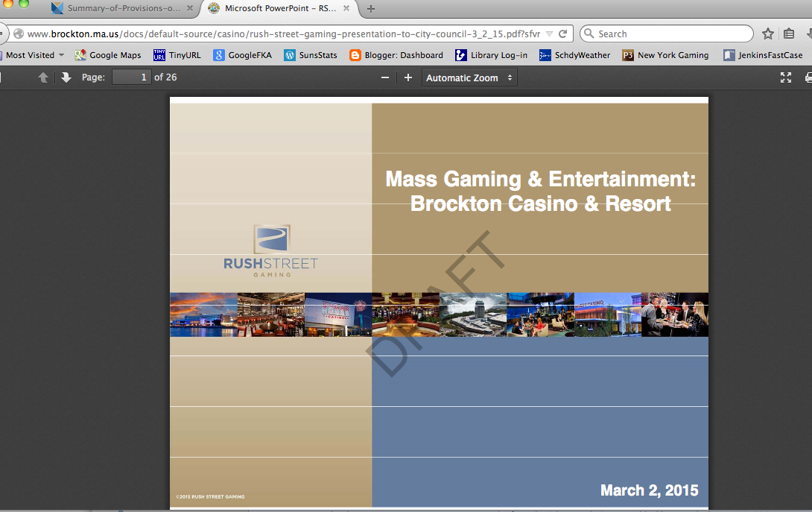Switch PDF viewer to presentation mode
This screenshot has width=812, height=512.
point(785,78)
